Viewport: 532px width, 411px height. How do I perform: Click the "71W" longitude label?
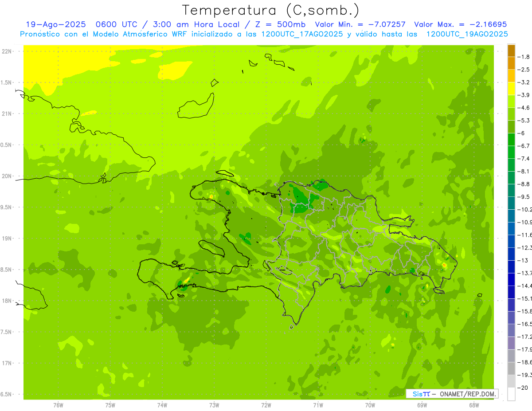click(318, 405)
